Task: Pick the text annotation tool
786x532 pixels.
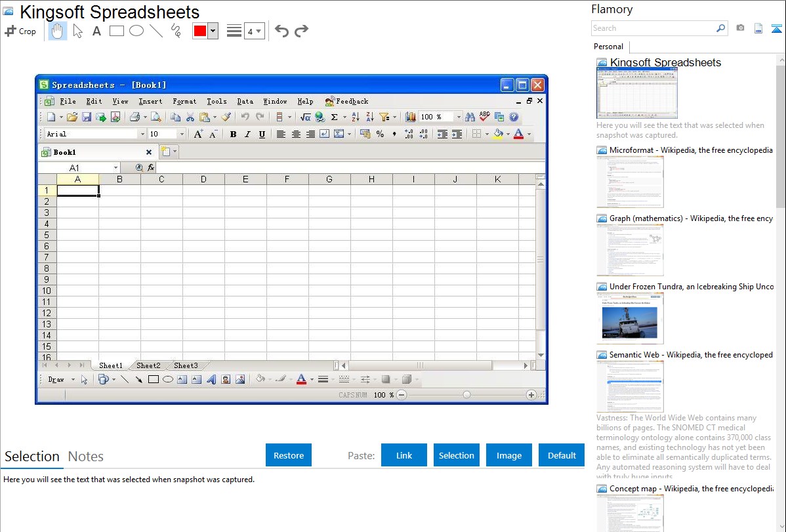Action: pyautogui.click(x=96, y=31)
